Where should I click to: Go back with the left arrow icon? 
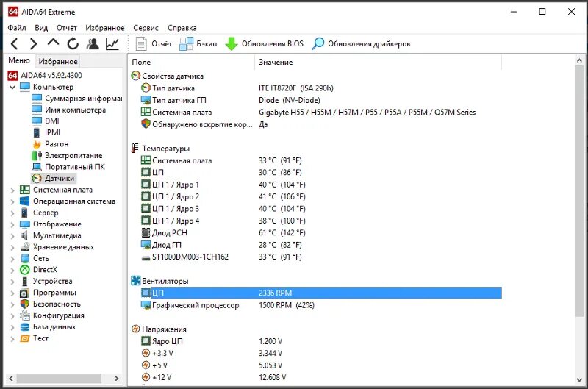[x=14, y=44]
